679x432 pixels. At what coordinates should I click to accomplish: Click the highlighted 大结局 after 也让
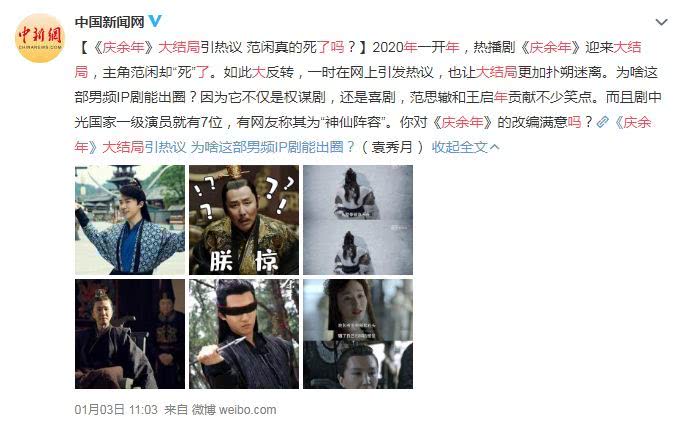(496, 72)
